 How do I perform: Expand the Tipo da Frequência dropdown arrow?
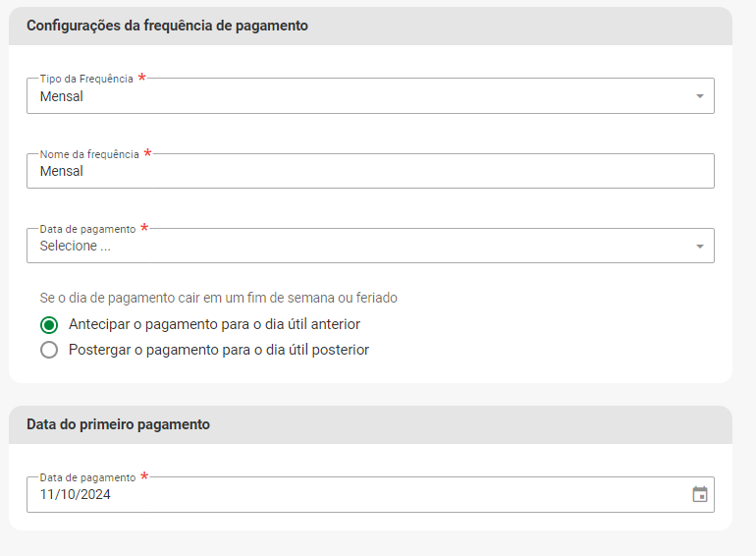coord(700,96)
